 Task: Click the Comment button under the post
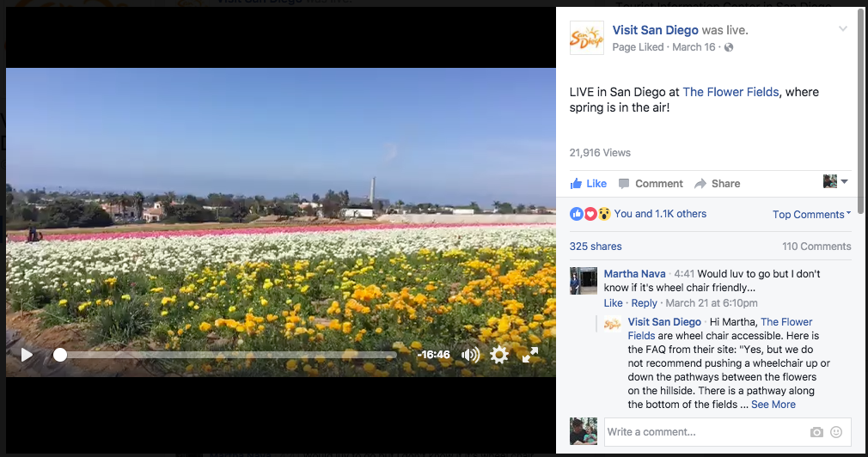tap(651, 184)
